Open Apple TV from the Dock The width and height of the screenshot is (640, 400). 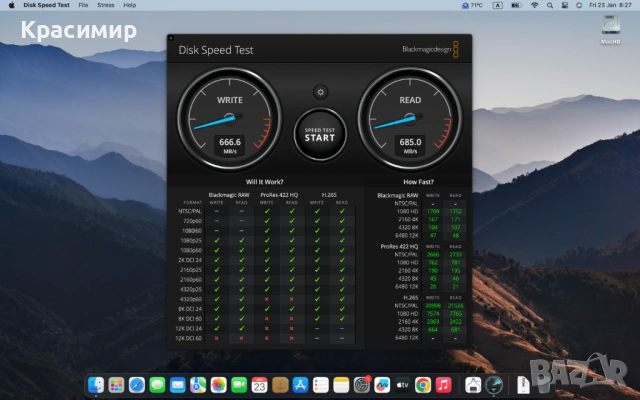[x=402, y=385]
